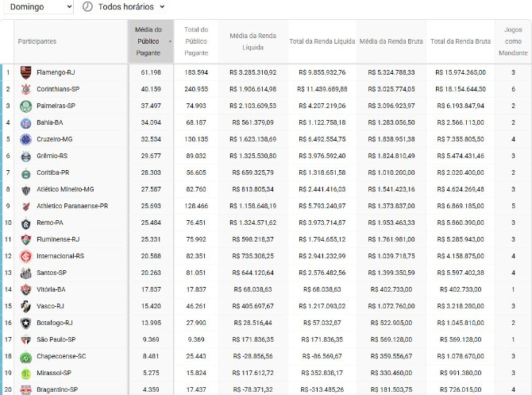The height and width of the screenshot is (395, 532).
Task: Click the R$ 11.439.689,88 total net cell
Action: (322, 89)
